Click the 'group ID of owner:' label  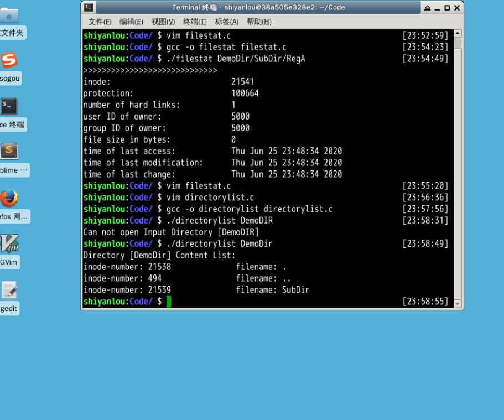(x=124, y=128)
